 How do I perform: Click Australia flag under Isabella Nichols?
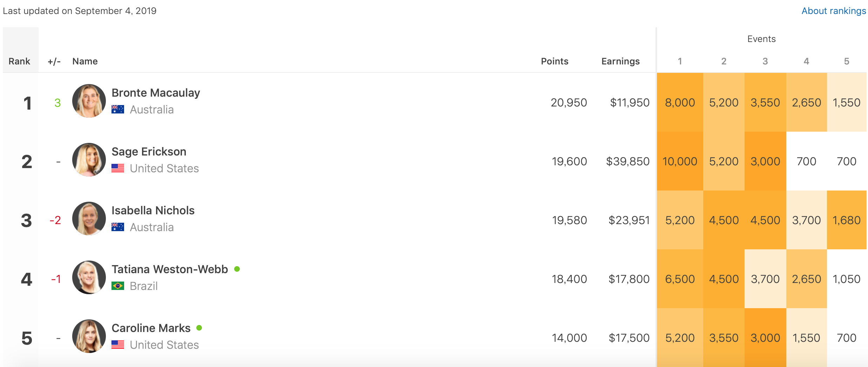coord(118,227)
